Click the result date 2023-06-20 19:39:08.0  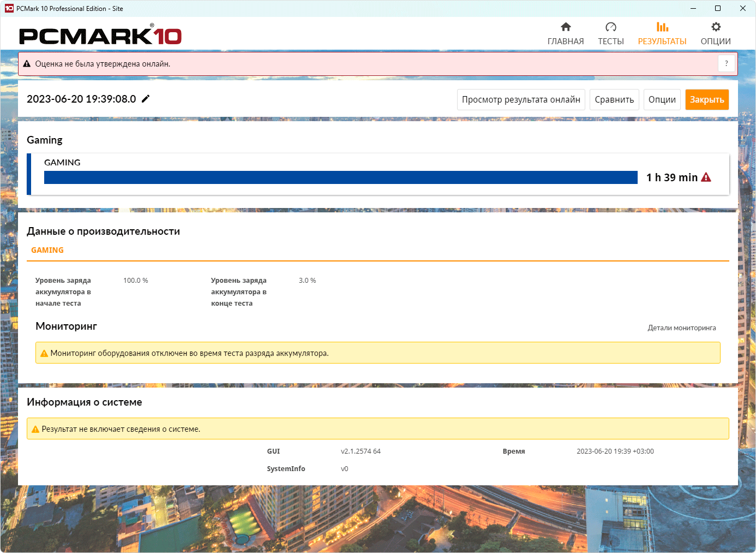point(81,99)
